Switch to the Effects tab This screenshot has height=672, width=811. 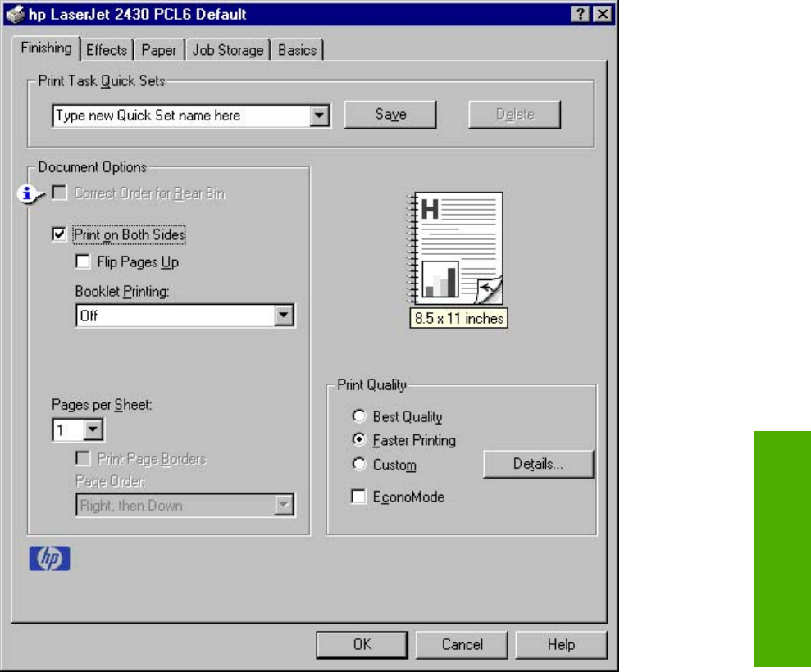(107, 50)
